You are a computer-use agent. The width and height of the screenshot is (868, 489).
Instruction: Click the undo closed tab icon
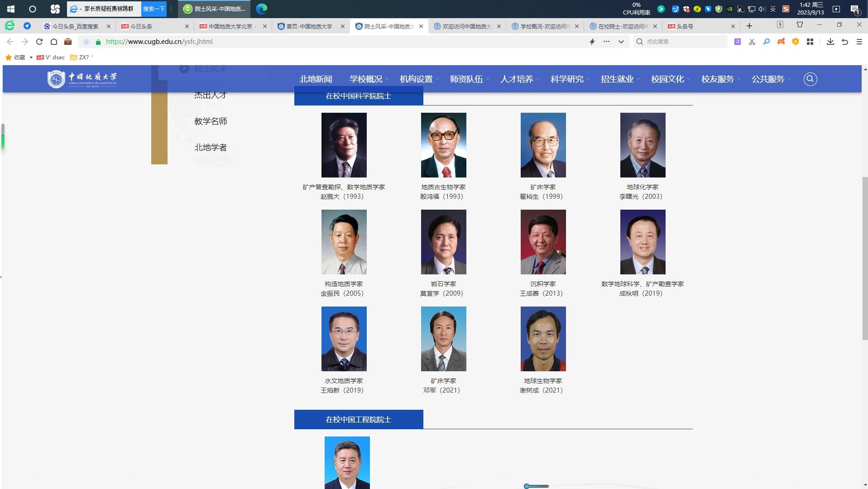tap(844, 42)
